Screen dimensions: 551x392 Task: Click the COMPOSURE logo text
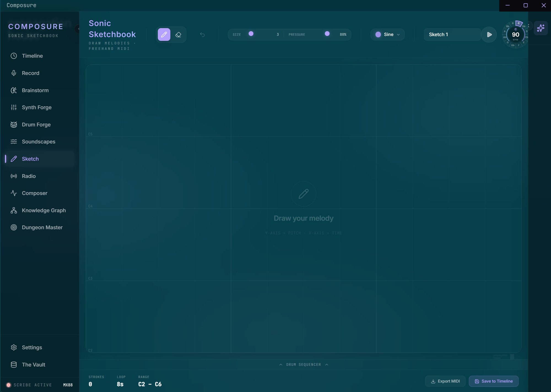tap(36, 26)
